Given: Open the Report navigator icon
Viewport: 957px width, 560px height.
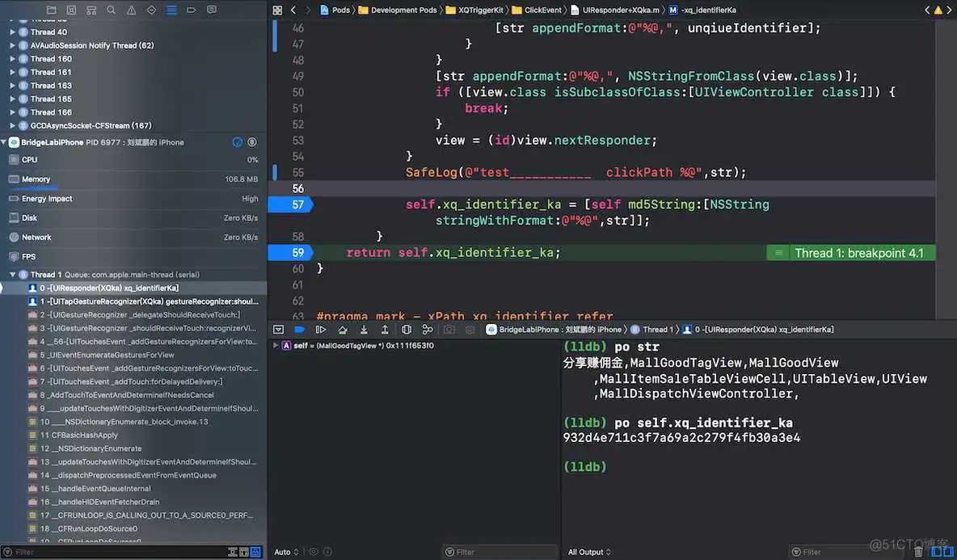Looking at the screenshot, I should pyautogui.click(x=212, y=10).
